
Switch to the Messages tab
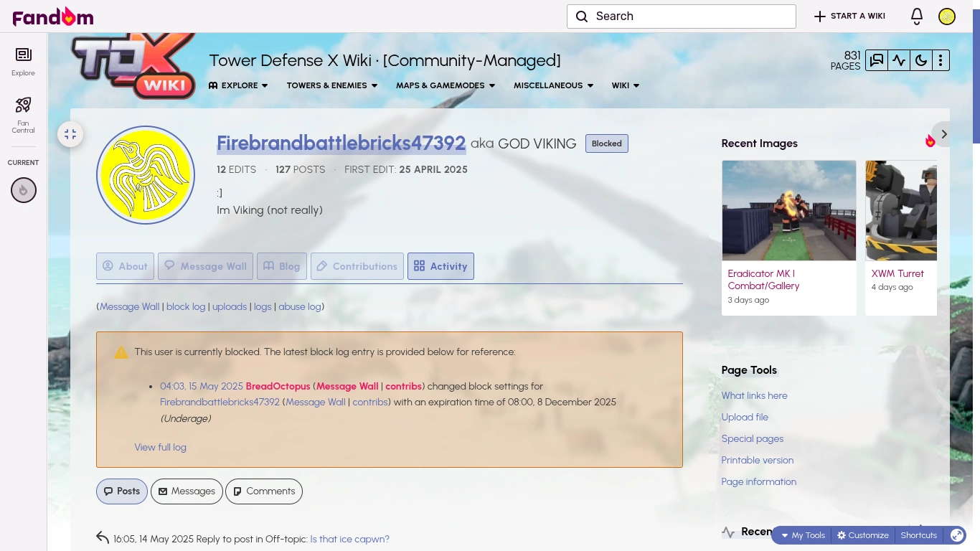click(x=187, y=491)
